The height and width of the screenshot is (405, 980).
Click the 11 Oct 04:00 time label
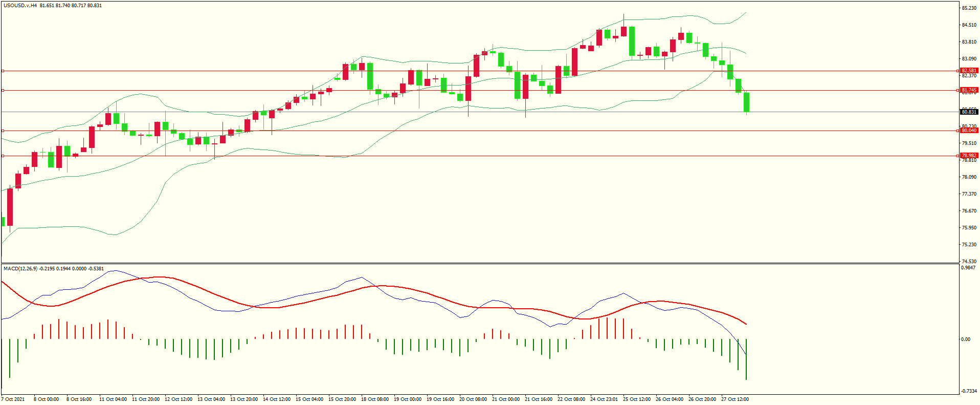[x=113, y=399]
